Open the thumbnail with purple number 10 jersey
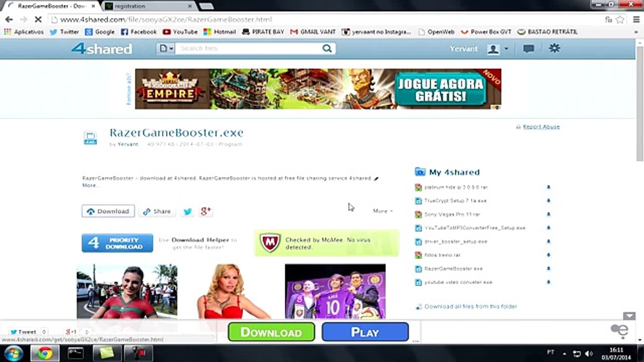 click(335, 292)
